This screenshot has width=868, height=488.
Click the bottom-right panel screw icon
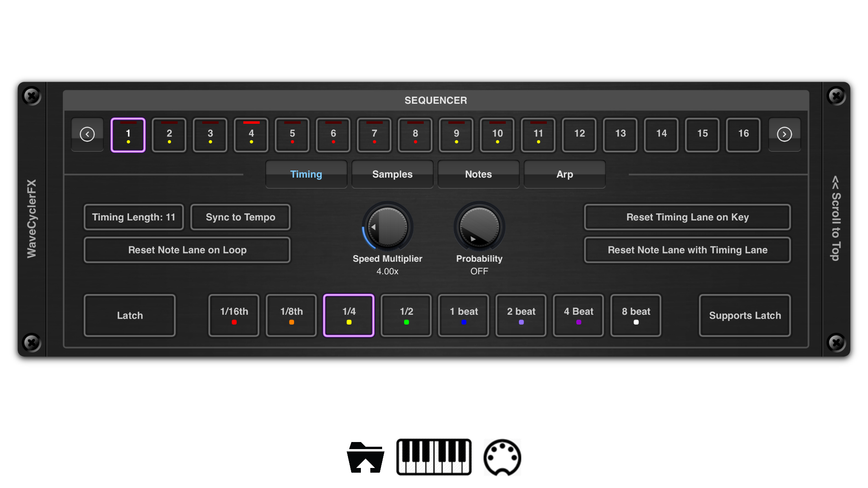(x=836, y=342)
